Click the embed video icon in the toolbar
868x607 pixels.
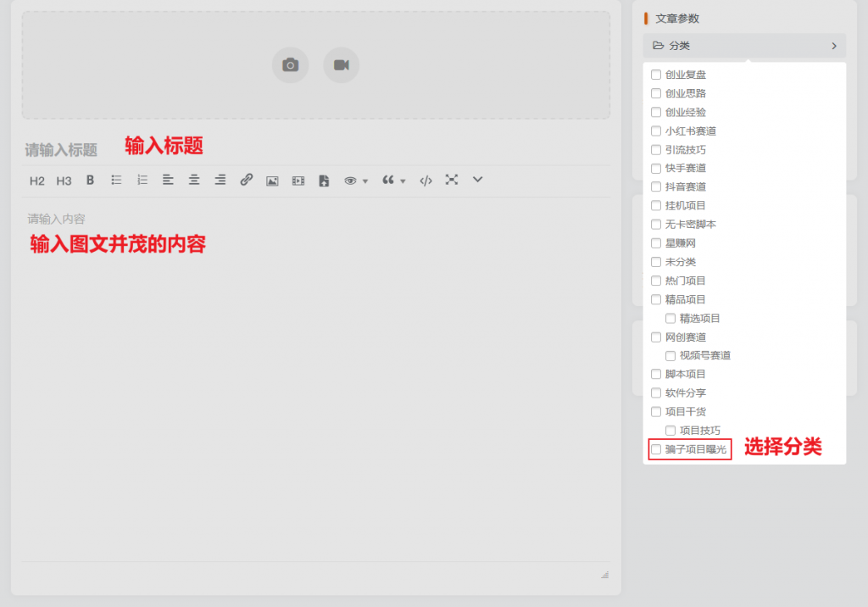pyautogui.click(x=298, y=180)
